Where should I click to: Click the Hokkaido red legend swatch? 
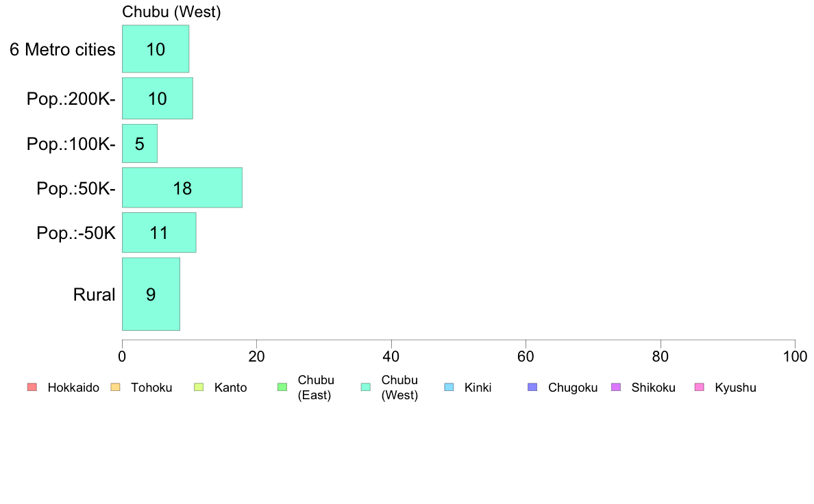32,388
